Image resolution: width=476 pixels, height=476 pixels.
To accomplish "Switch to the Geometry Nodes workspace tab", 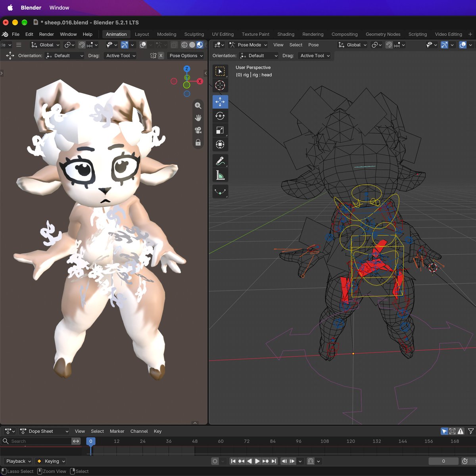I will pos(383,34).
